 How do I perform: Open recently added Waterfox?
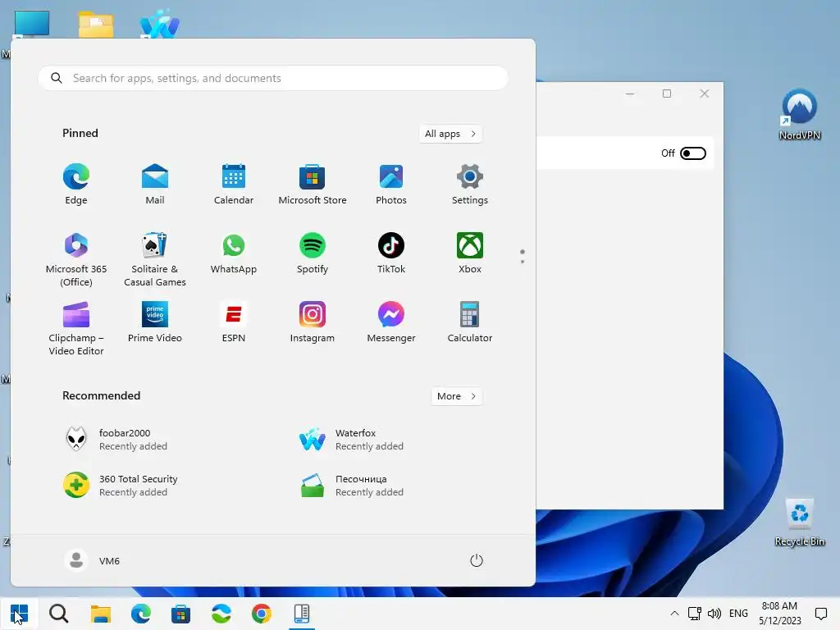point(351,440)
